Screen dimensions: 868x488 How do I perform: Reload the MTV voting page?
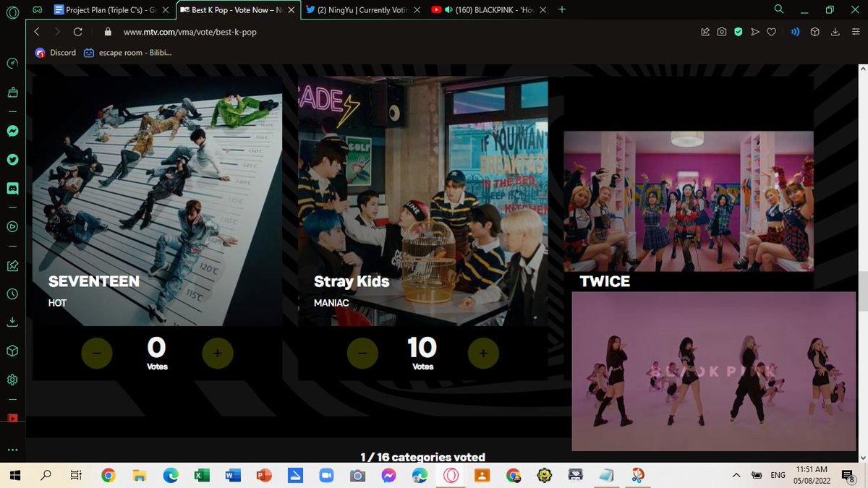pyautogui.click(x=77, y=32)
